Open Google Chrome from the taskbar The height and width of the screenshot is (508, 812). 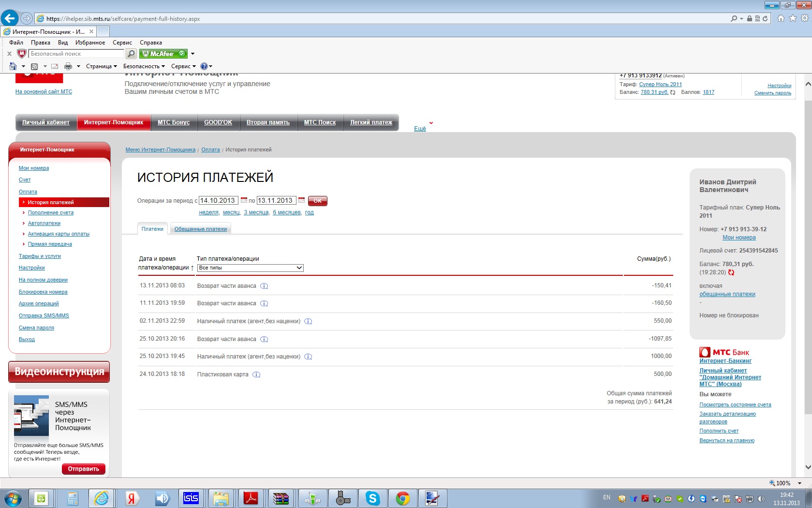pos(403,498)
